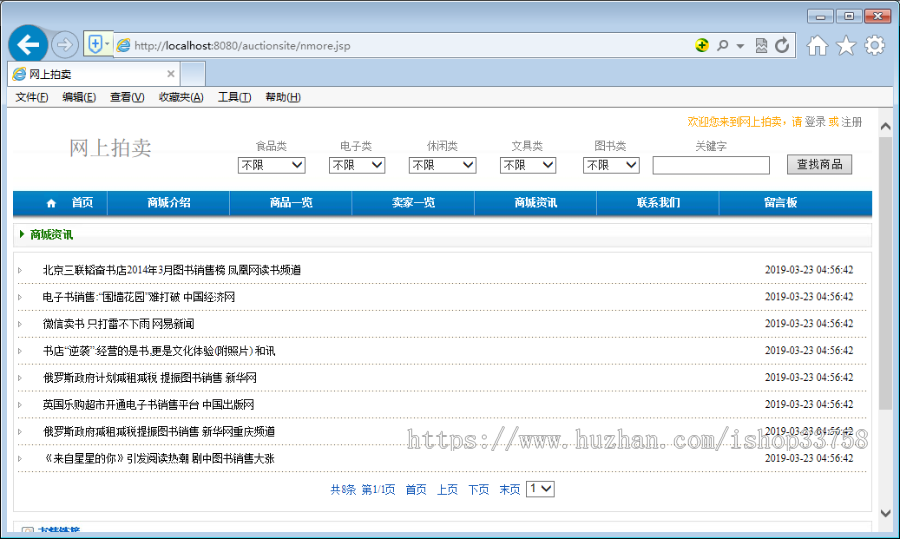
Task: Click the 上页 previous page link
Action: [x=447, y=490]
